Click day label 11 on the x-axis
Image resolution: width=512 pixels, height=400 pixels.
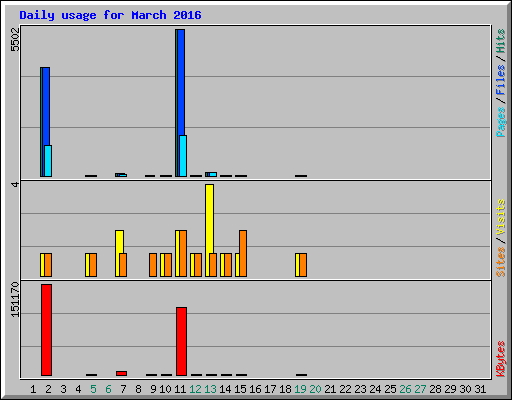180,389
